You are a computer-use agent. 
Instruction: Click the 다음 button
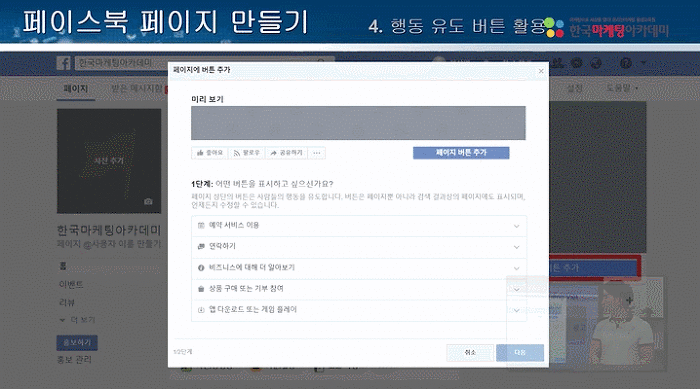[x=520, y=352]
